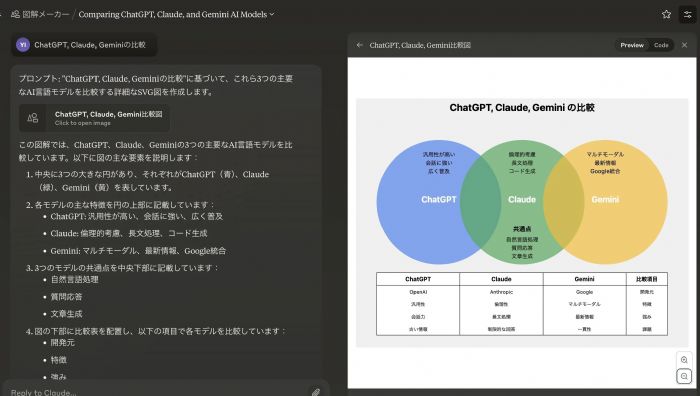This screenshot has width=700, height=396.
Task: Open the 図解メーカー project link
Action: [46, 14]
